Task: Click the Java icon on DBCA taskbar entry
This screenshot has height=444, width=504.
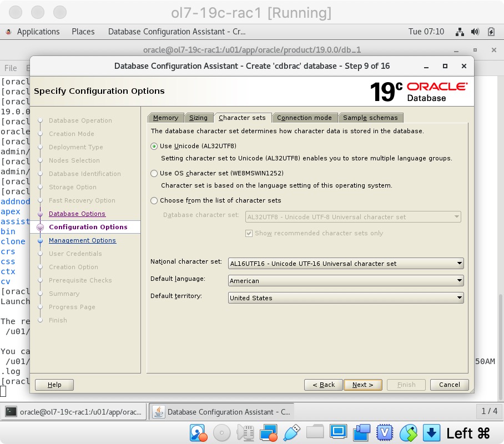Action: click(158, 412)
